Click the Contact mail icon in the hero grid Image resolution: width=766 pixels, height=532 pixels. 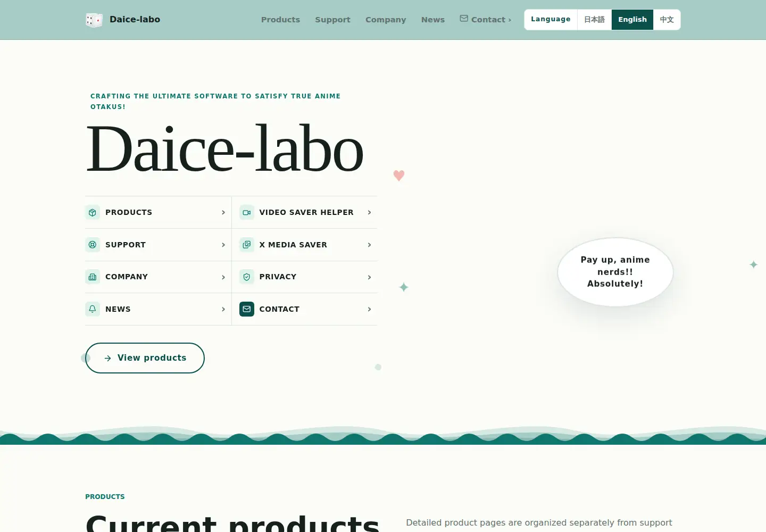pos(247,309)
